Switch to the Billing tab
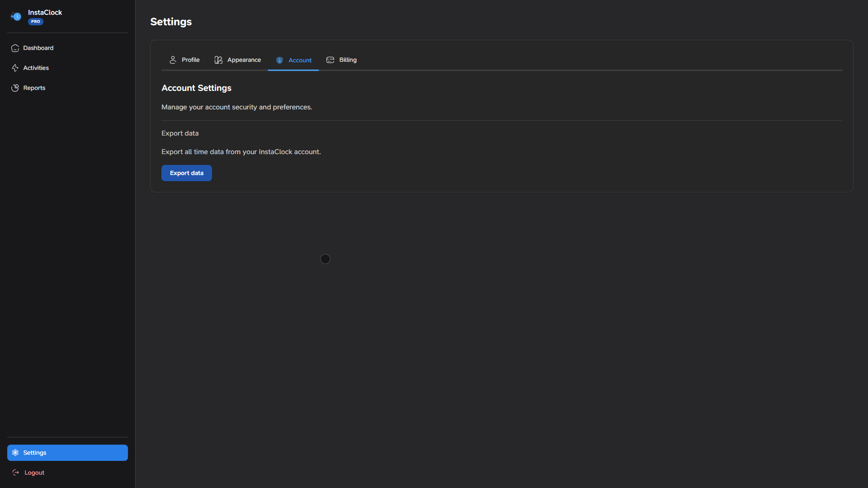The image size is (868, 488). click(347, 59)
